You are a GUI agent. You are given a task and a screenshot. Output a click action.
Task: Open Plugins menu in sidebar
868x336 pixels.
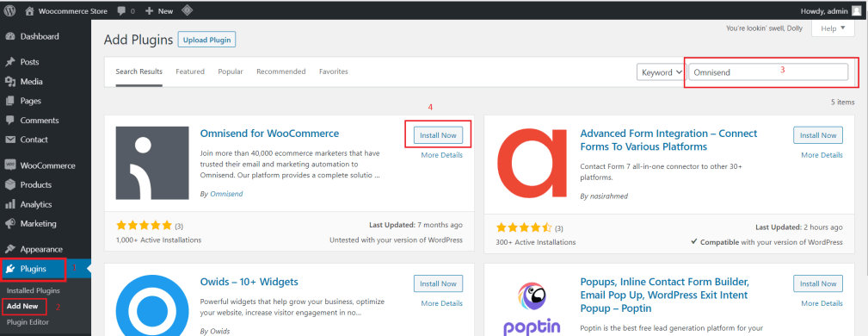[46, 269]
